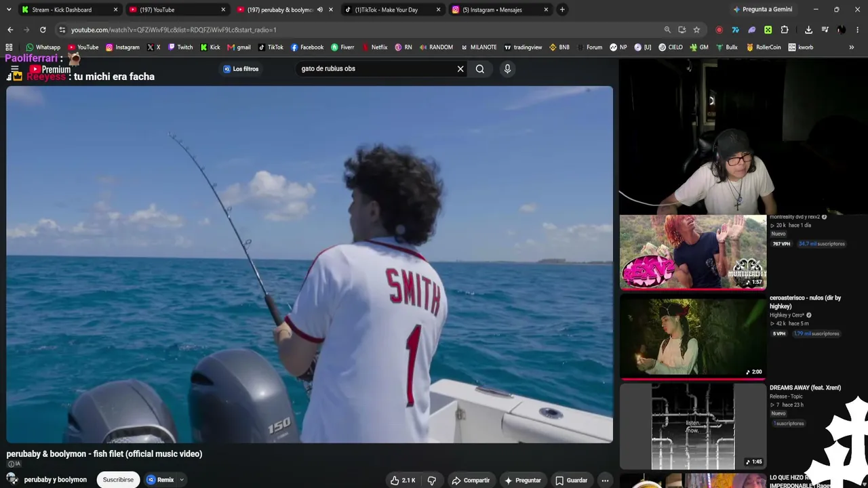Start voice search with the microphone
The image size is (868, 488).
pos(507,68)
